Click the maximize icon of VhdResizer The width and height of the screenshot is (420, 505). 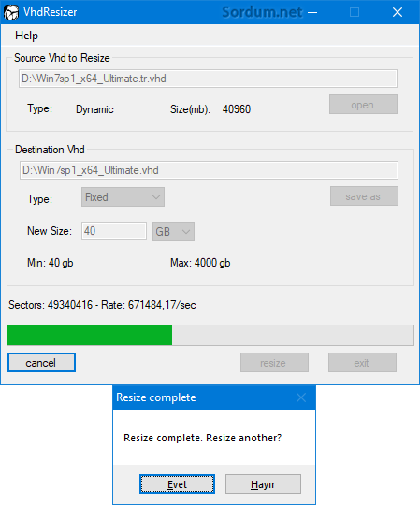tap(355, 12)
